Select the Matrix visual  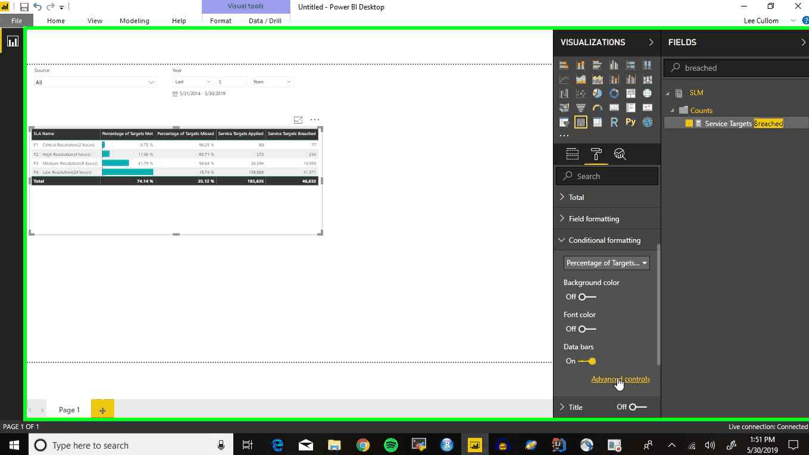coord(597,122)
